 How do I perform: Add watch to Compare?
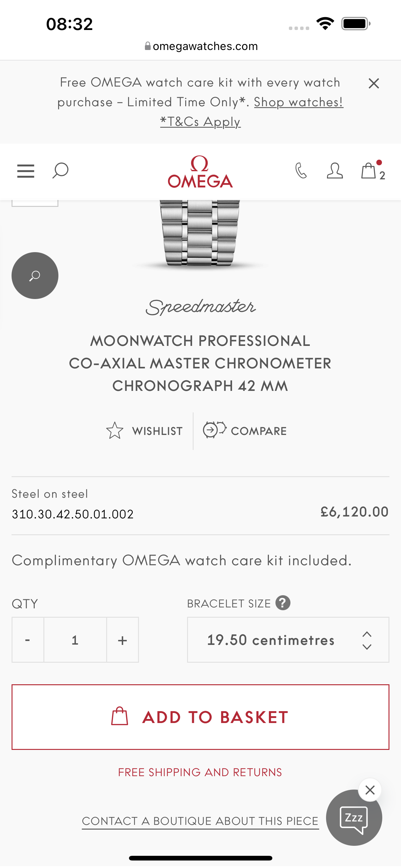pos(245,431)
